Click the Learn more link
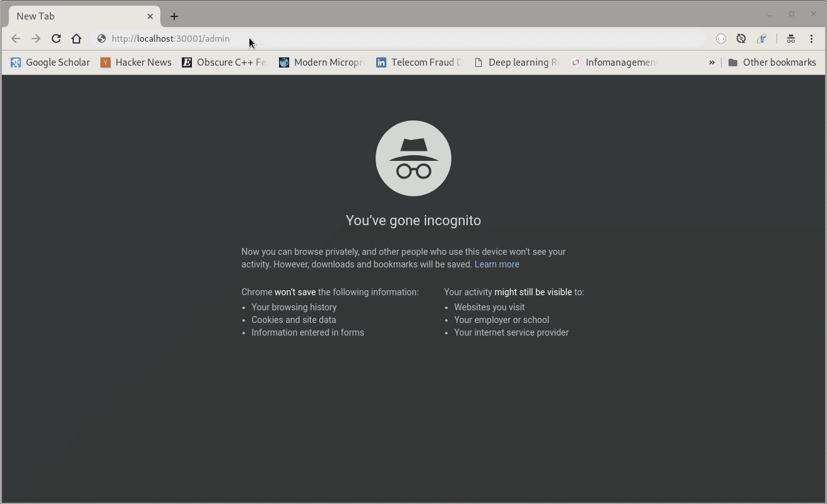This screenshot has width=827, height=504. (497, 264)
